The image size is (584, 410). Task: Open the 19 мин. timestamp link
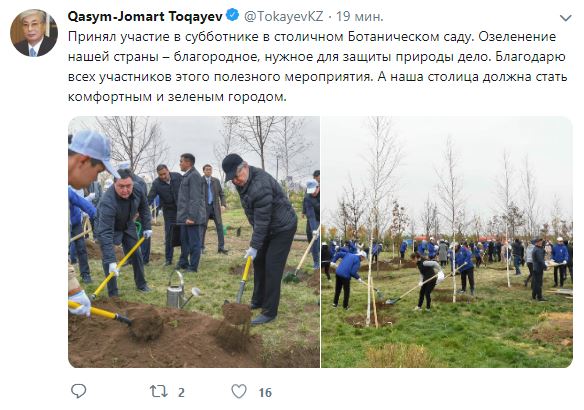(x=359, y=16)
